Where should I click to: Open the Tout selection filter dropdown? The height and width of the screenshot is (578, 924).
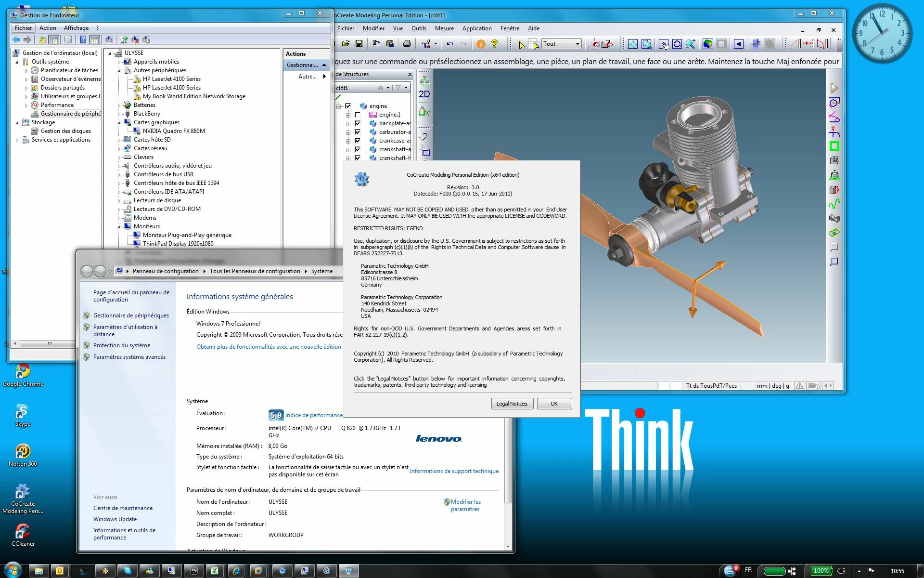tap(577, 44)
